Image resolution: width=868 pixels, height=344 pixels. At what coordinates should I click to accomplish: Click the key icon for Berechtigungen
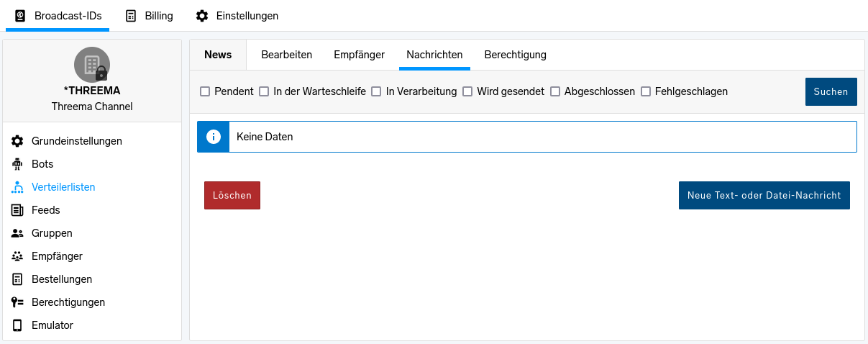[x=17, y=302]
